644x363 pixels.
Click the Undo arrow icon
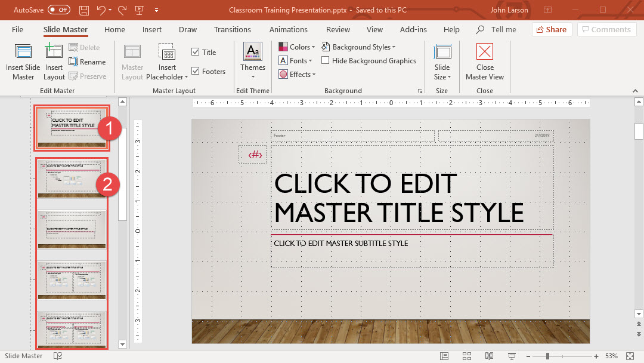point(101,10)
